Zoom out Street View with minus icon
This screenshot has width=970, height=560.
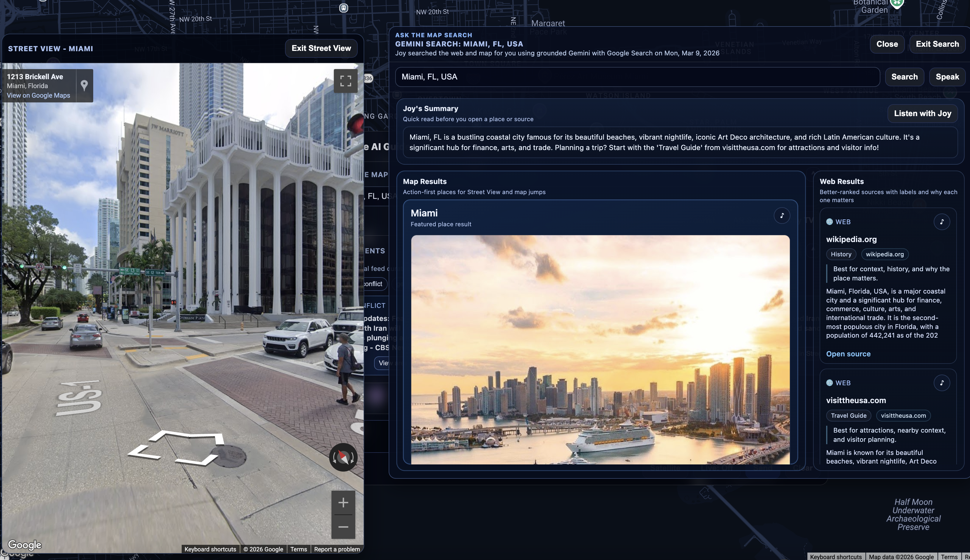(x=343, y=527)
